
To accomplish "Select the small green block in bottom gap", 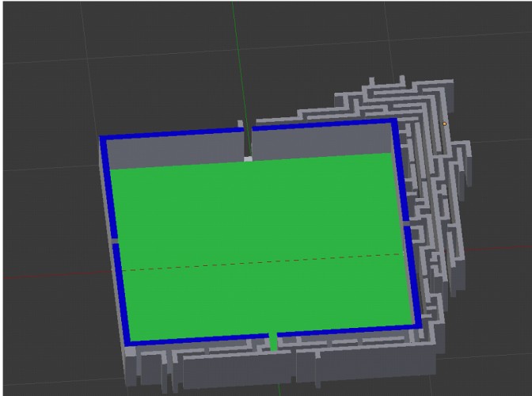I will (273, 341).
